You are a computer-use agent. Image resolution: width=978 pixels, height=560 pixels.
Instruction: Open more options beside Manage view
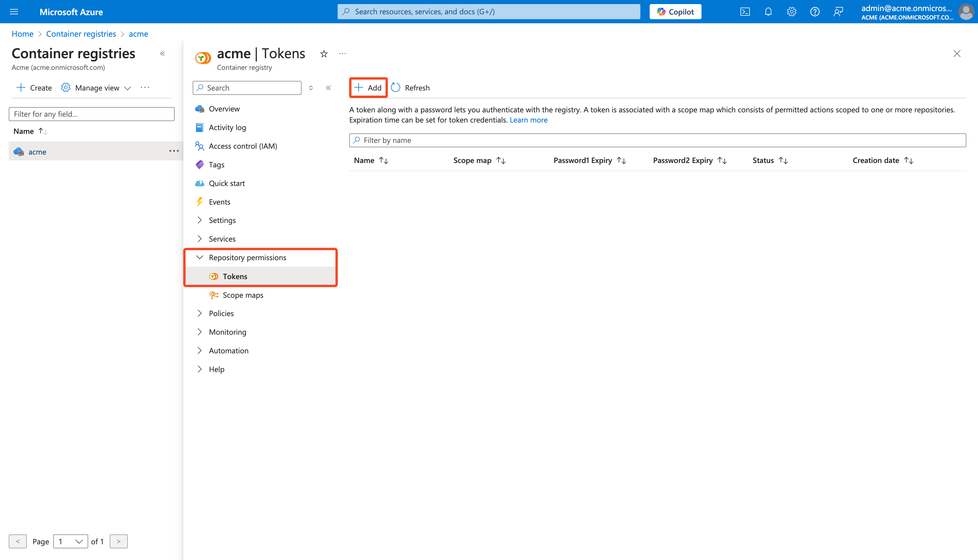click(x=145, y=88)
